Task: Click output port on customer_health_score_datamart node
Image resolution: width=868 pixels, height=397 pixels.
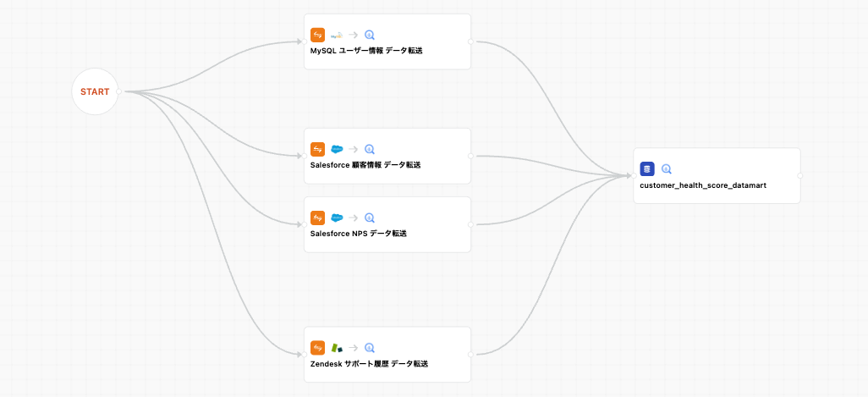Action: (800, 175)
